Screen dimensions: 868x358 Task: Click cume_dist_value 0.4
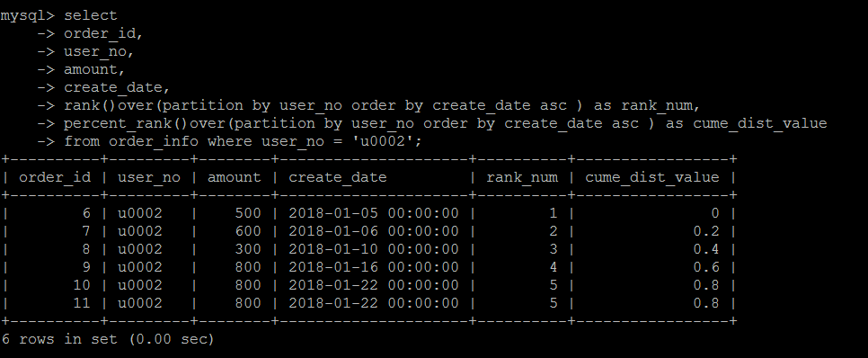coord(706,249)
